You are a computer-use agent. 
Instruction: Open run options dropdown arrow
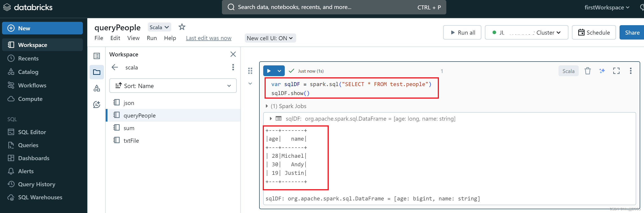coord(279,71)
